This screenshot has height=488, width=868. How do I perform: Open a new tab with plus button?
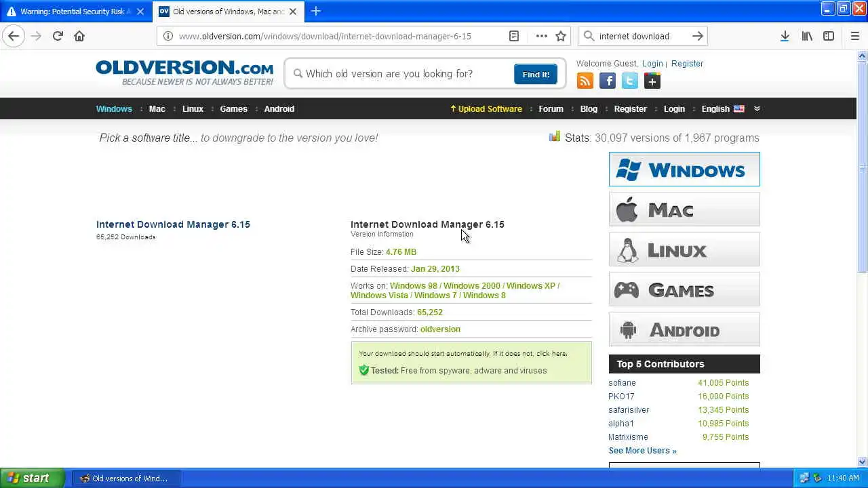click(315, 12)
